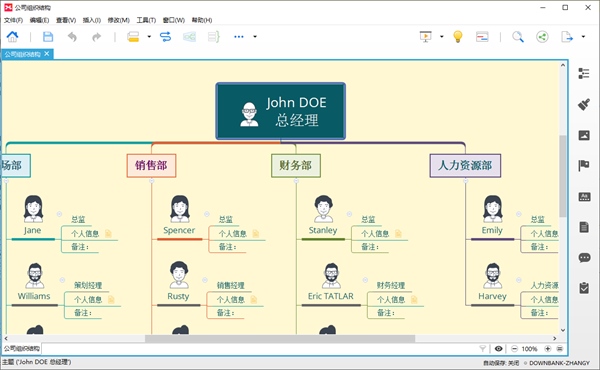Open the 编辑(E) menu
The image size is (600, 370).
click(x=39, y=20)
